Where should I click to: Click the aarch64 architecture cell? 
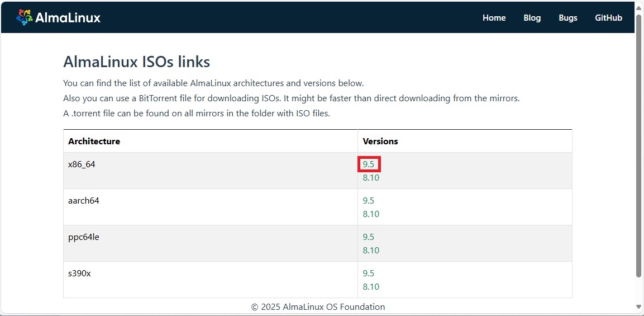click(210, 207)
